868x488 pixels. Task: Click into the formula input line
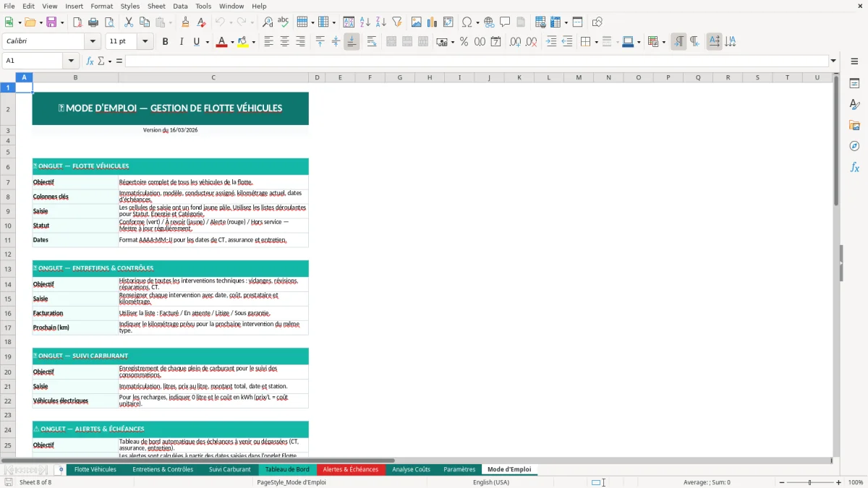click(x=476, y=61)
